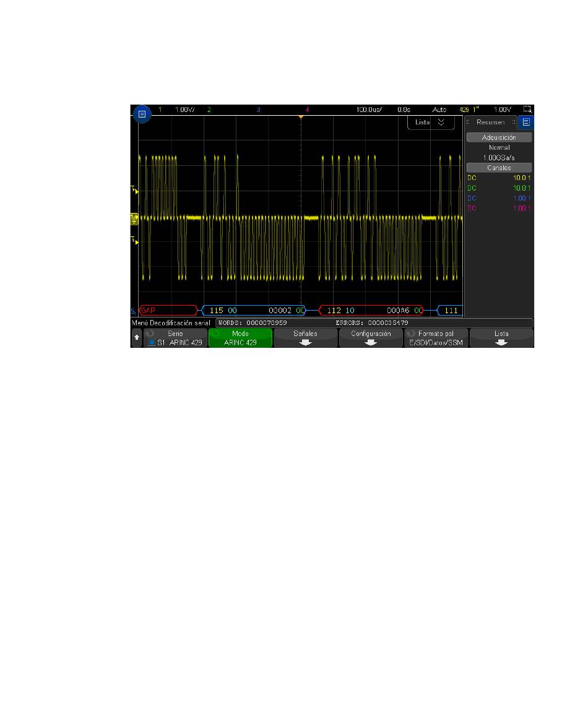The image size is (588, 721).
Task: Click the trigger level 1.00V value
Action: [x=502, y=110]
